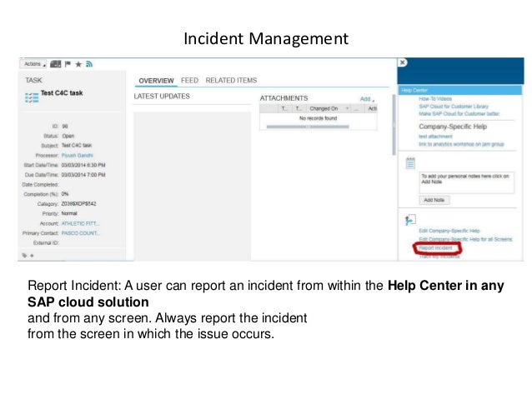Click the tag icon at bottom of task pane
The image size is (532, 399).
pos(24,256)
